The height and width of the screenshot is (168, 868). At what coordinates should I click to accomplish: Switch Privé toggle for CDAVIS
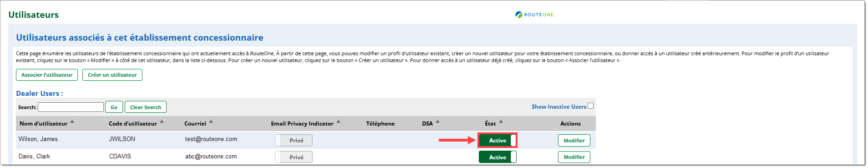(x=294, y=157)
